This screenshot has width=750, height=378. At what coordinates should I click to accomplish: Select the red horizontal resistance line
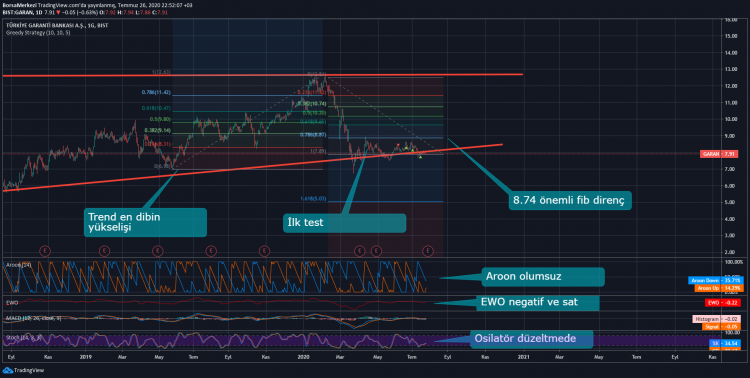(262, 75)
